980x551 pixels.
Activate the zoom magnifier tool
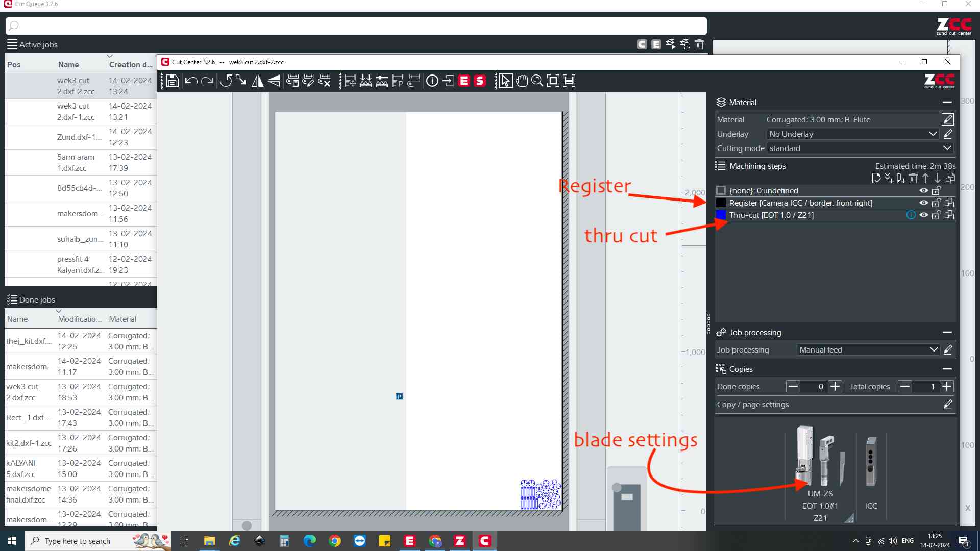537,81
